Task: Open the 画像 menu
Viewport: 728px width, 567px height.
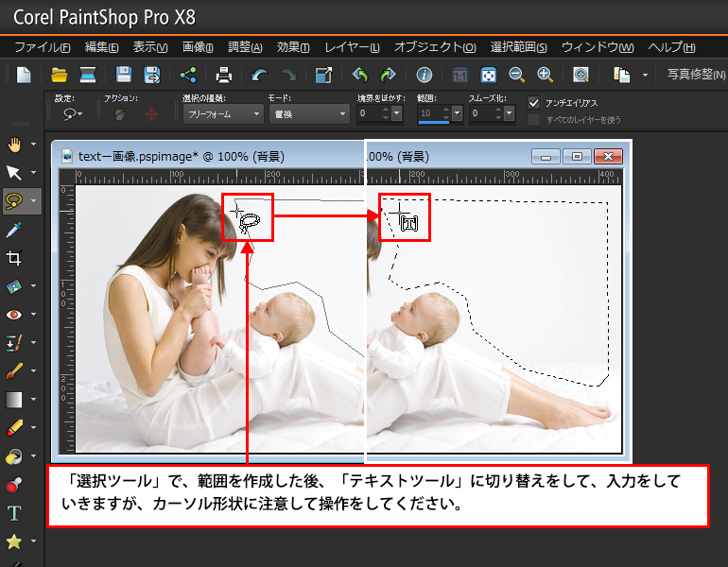Action: (198, 47)
